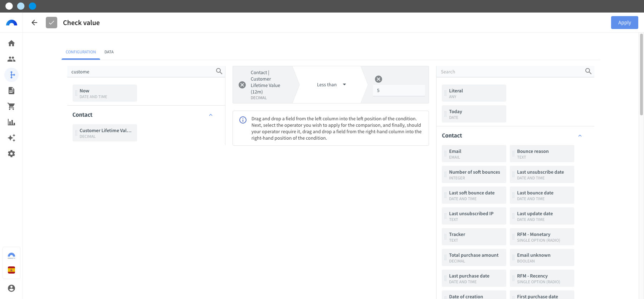Select the Number of soft bounces field

click(x=474, y=174)
